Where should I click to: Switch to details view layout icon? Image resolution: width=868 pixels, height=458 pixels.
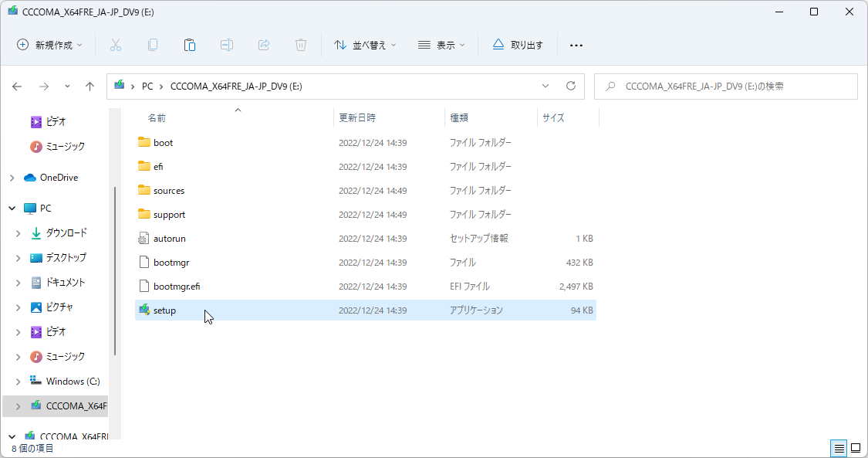click(x=839, y=448)
